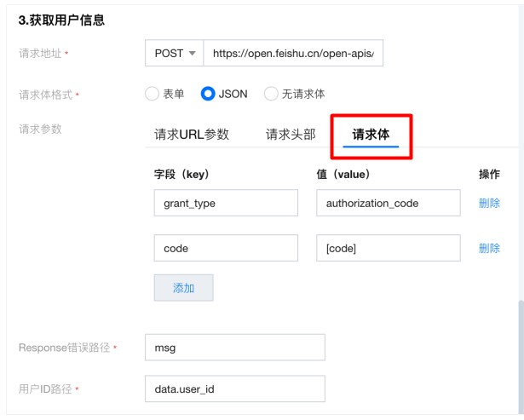Edit the 用户ID路径 field with data.user_id
Screen dimensions: 524x420
[235, 389]
